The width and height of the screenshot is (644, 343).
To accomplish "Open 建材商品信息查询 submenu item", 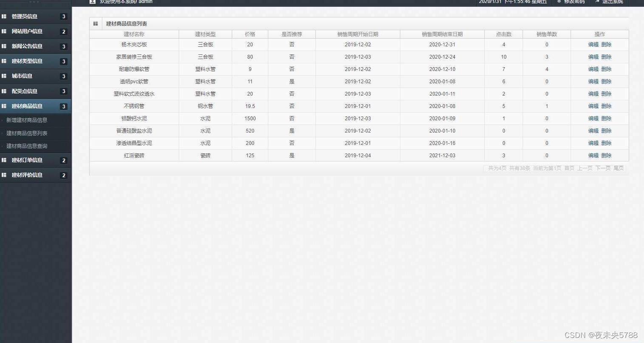I will pos(27,146).
